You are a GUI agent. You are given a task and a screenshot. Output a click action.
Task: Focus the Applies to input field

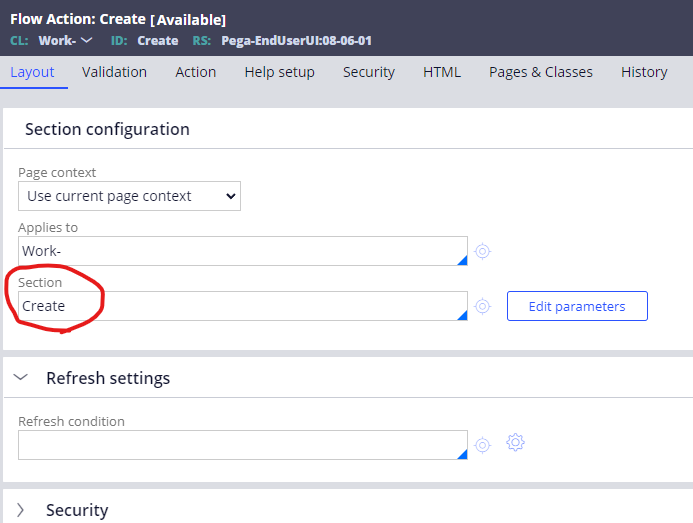243,251
